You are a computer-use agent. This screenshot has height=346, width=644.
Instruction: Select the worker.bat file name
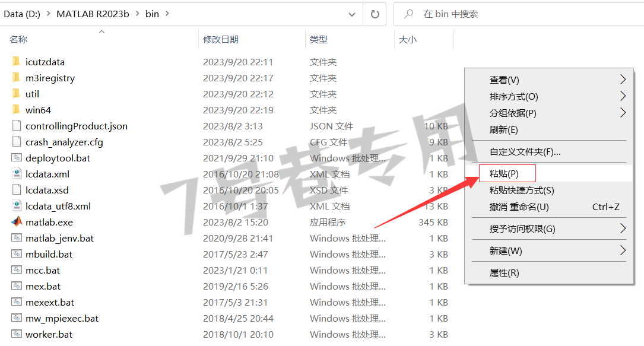[x=49, y=334]
